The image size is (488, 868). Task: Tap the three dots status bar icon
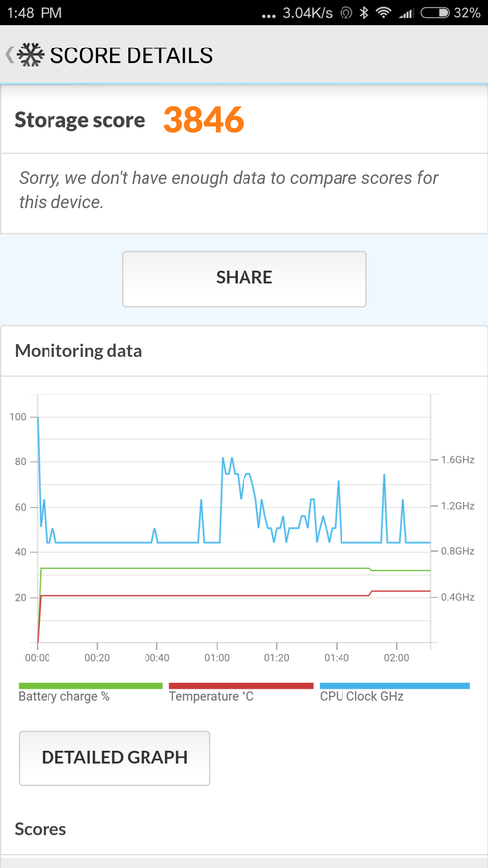[268, 16]
